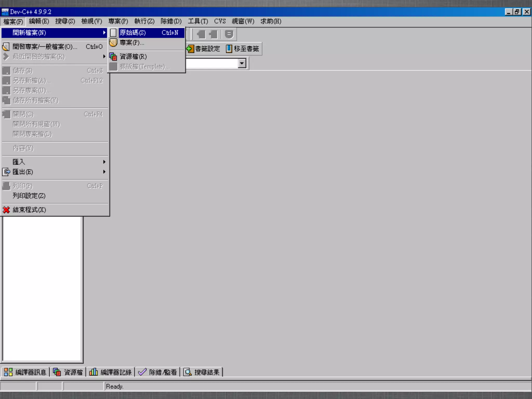Switch to the 編譯器訊息 compiler tab
Screen dimensions: 532x399
pyautogui.click(x=25, y=372)
